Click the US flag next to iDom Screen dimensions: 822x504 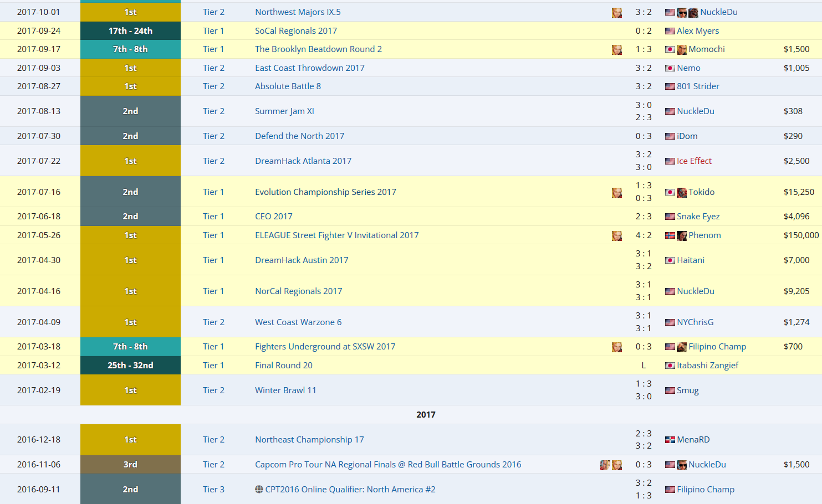click(x=670, y=136)
